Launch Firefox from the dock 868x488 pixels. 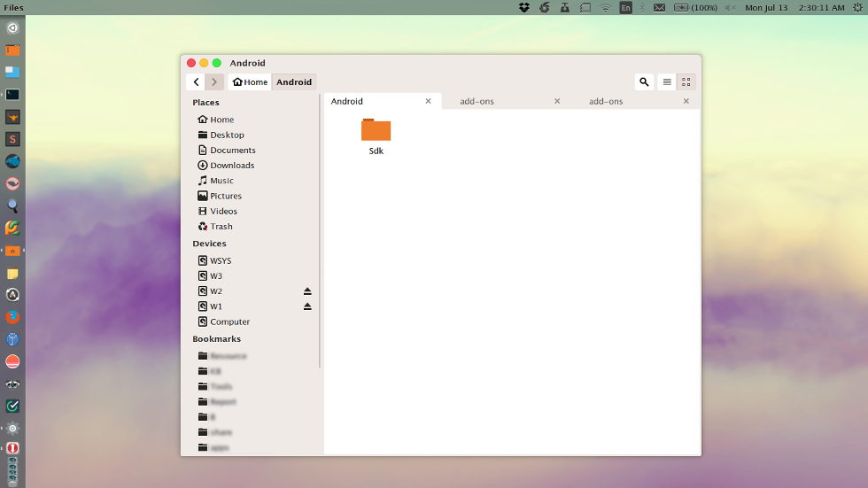[12, 317]
